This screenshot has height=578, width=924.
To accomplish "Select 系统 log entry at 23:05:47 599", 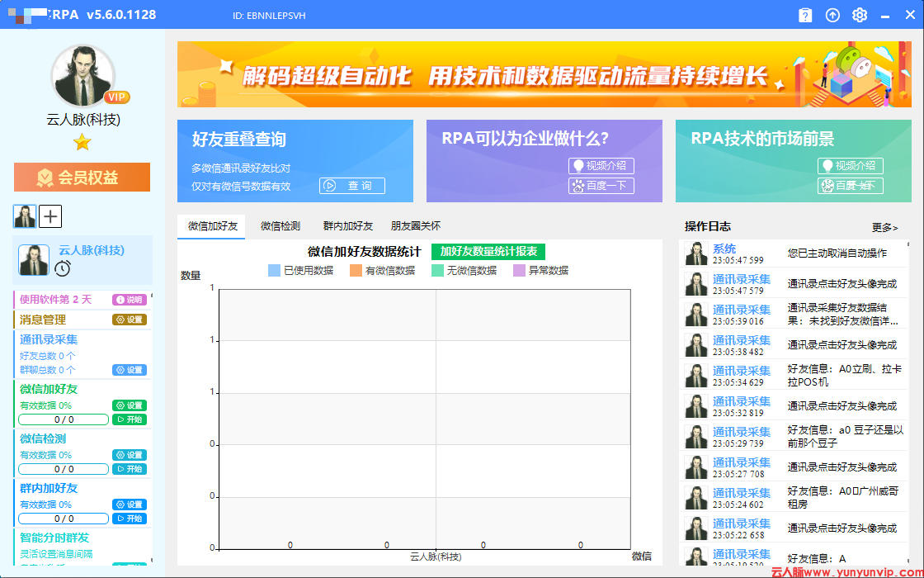I will click(794, 253).
